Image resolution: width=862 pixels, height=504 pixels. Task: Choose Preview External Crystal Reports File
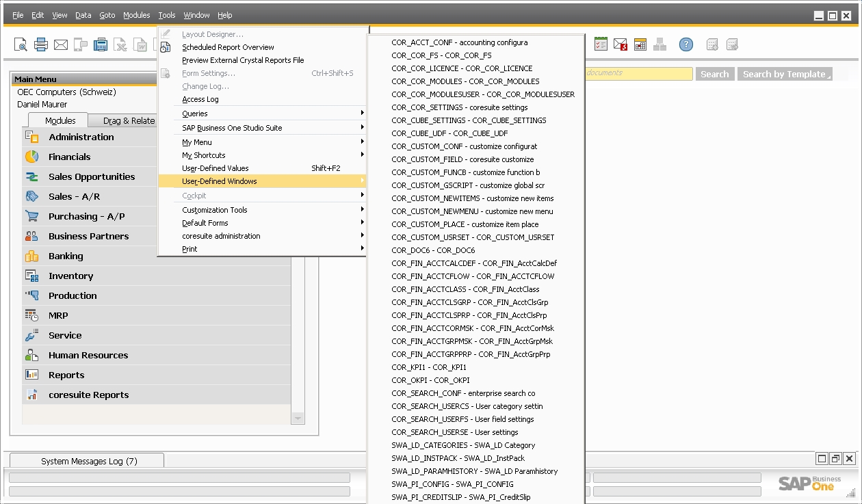coord(263,60)
